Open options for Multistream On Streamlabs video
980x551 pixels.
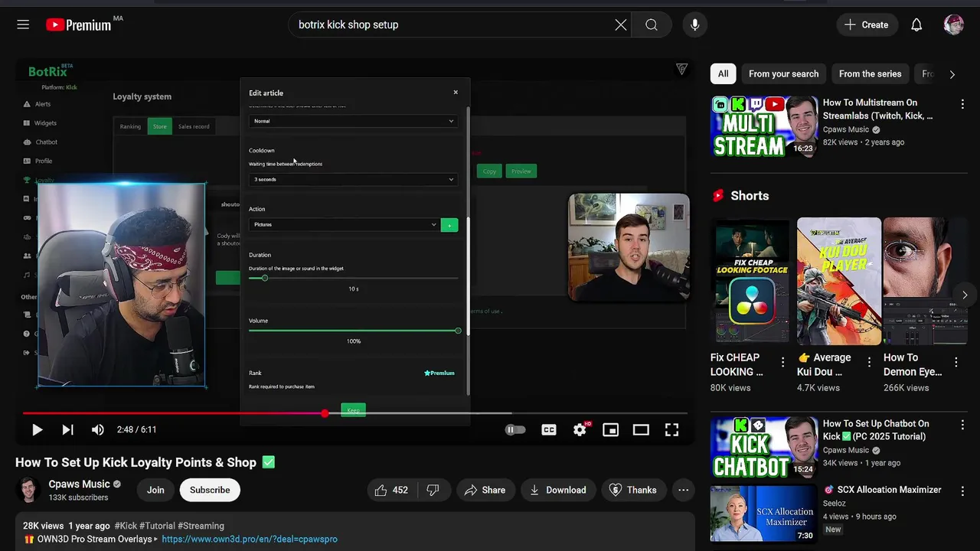coord(962,103)
